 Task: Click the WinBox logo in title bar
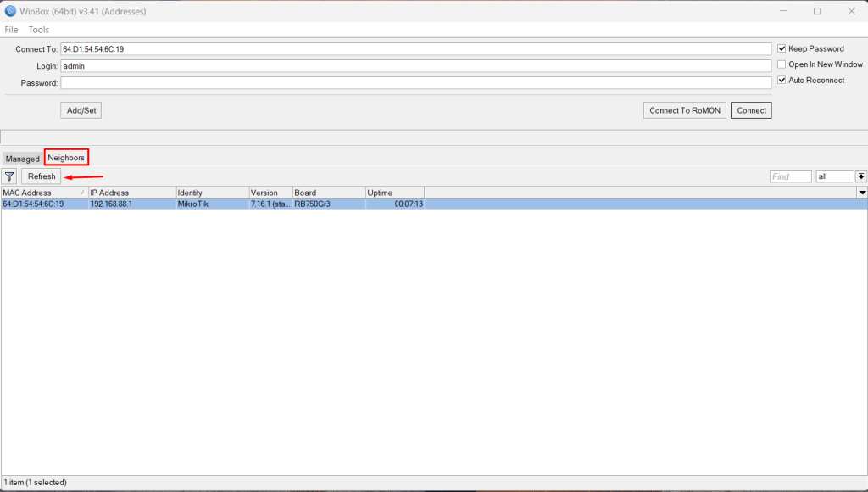click(10, 11)
